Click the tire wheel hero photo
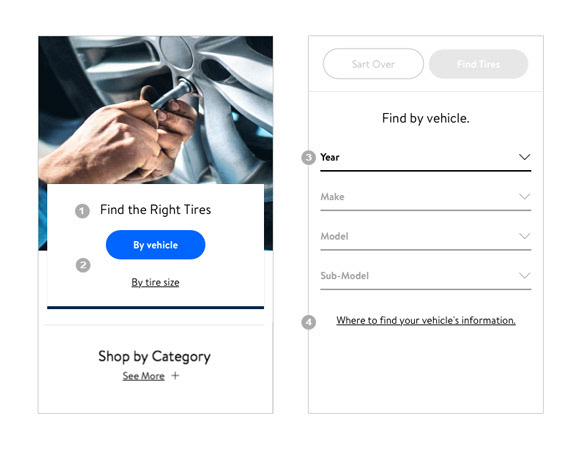This screenshot has width=580, height=450. coord(155,110)
